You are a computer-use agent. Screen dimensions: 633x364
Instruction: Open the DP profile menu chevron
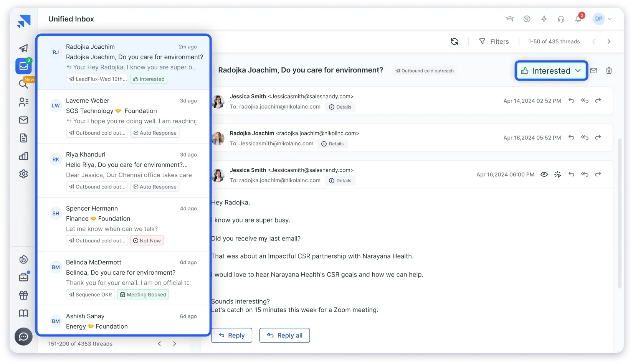coord(610,19)
